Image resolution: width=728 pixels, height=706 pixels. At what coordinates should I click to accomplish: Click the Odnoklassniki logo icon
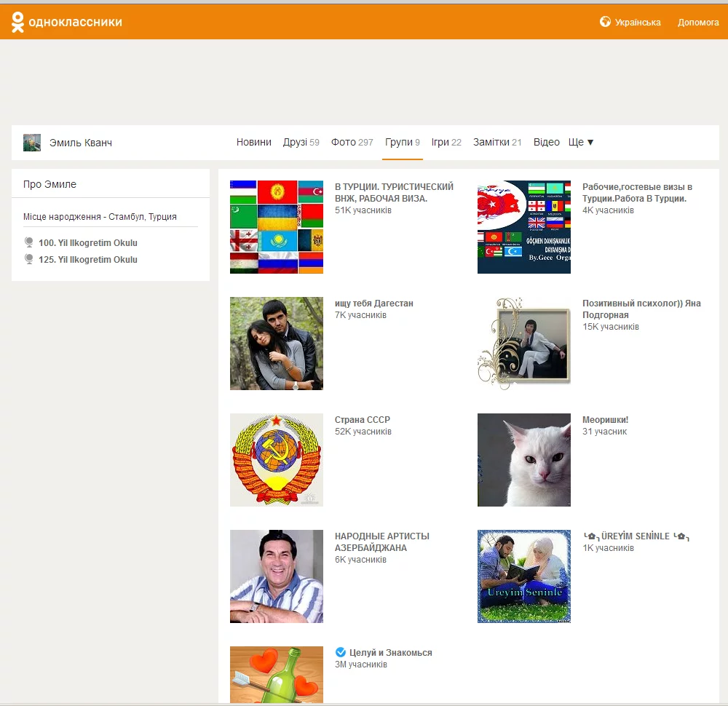(x=18, y=22)
